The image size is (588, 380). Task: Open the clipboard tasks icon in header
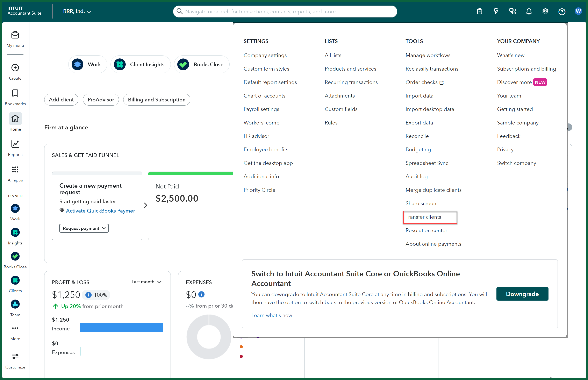pos(479,11)
